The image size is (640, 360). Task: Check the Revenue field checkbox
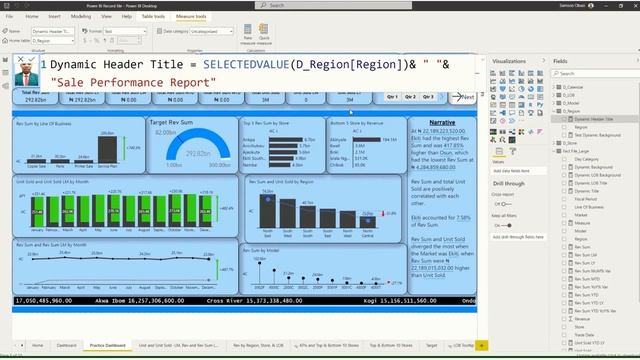[x=565, y=319]
